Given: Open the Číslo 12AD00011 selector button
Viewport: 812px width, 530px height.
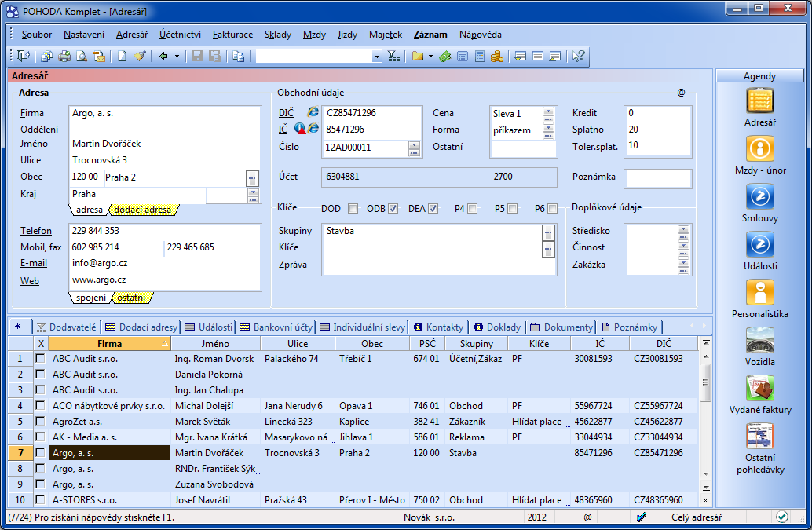Looking at the screenshot, I should pos(414,148).
